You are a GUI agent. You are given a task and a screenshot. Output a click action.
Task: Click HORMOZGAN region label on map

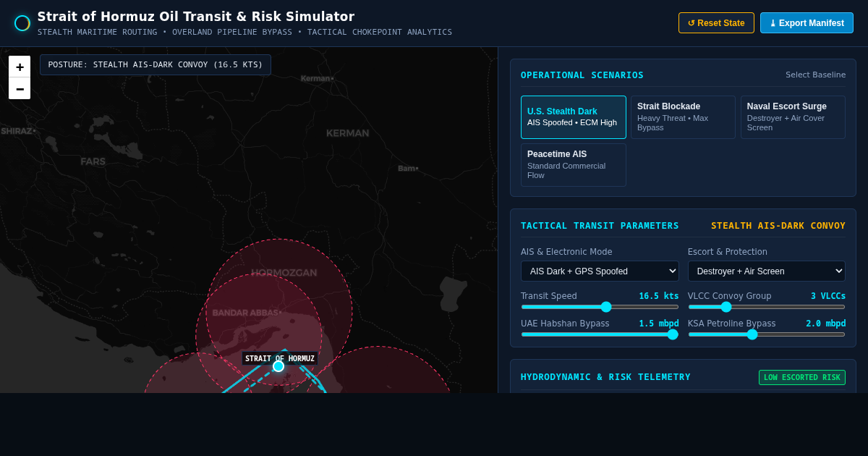tap(284, 273)
